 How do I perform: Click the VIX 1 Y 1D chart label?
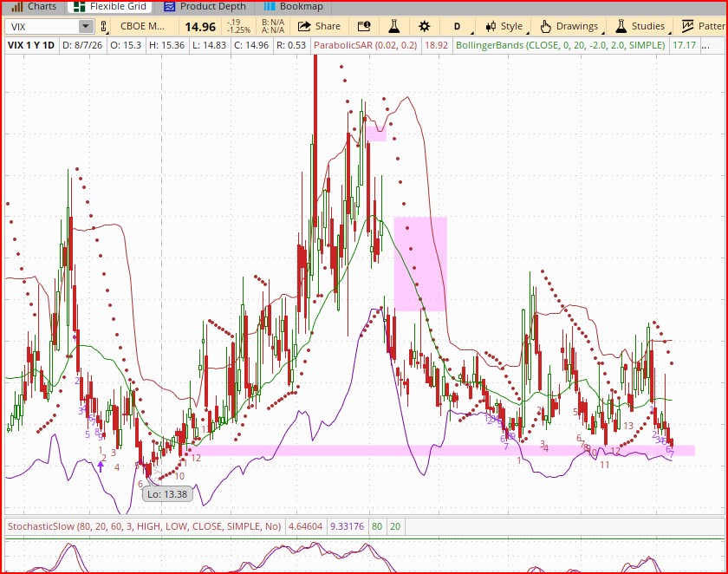pos(31,45)
